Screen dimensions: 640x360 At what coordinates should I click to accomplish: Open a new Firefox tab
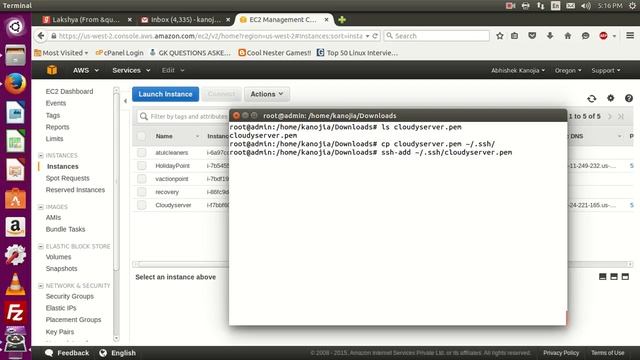(x=342, y=20)
